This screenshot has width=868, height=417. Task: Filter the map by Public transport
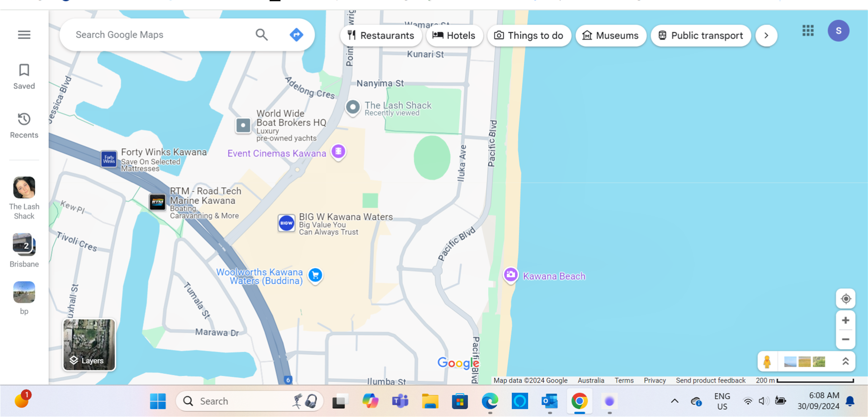point(701,35)
